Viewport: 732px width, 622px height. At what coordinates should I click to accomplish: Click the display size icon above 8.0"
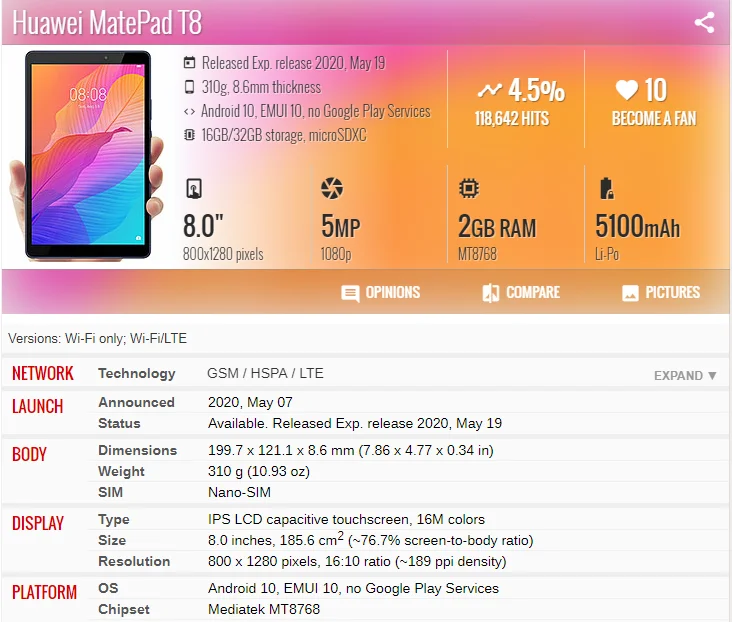click(194, 189)
